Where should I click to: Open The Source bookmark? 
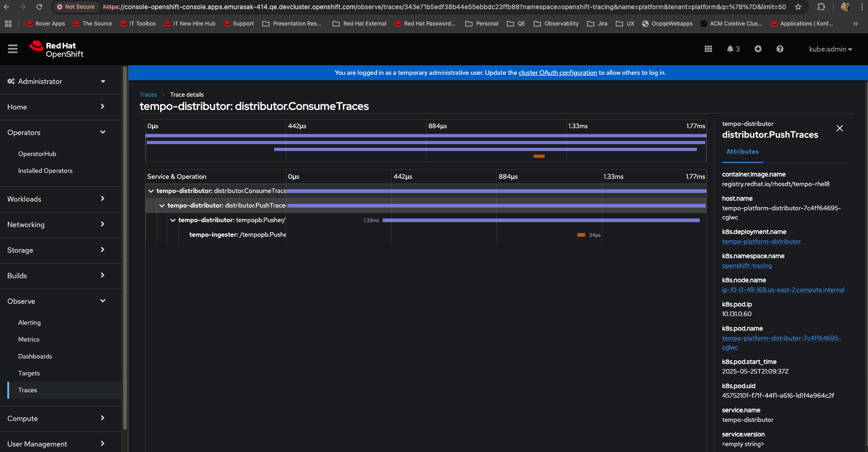[92, 24]
